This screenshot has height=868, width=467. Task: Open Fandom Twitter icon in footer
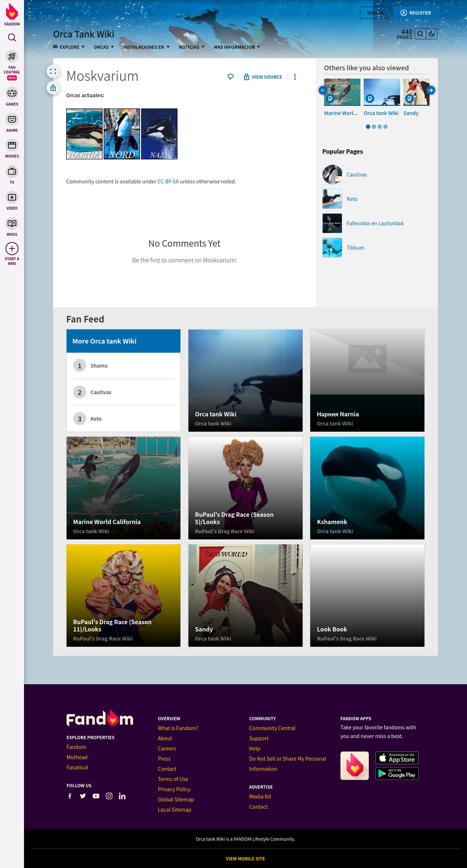point(83,796)
